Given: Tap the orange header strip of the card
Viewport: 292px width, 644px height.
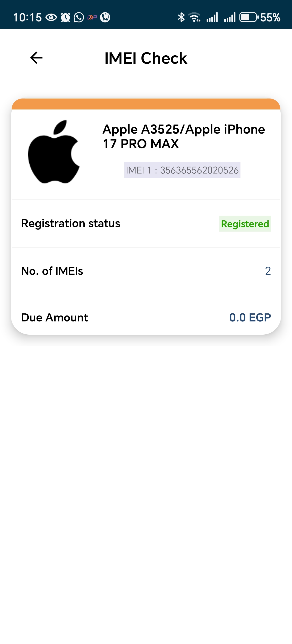Looking at the screenshot, I should click(x=146, y=104).
